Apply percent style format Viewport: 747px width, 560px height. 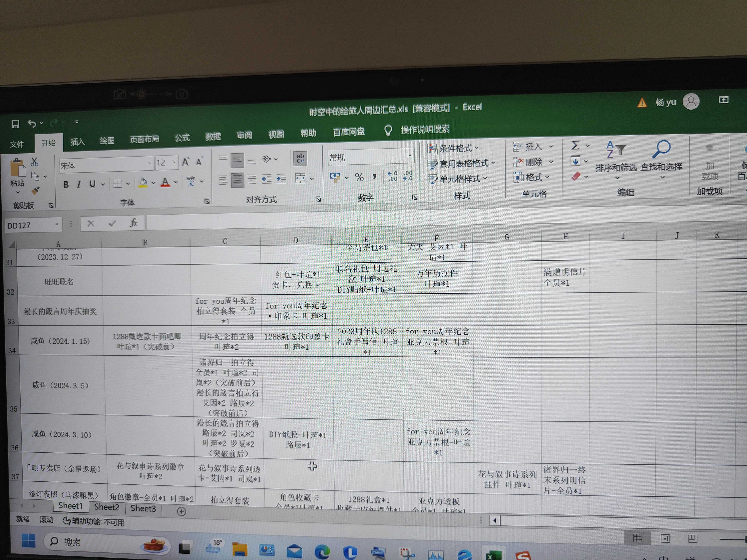359,177
